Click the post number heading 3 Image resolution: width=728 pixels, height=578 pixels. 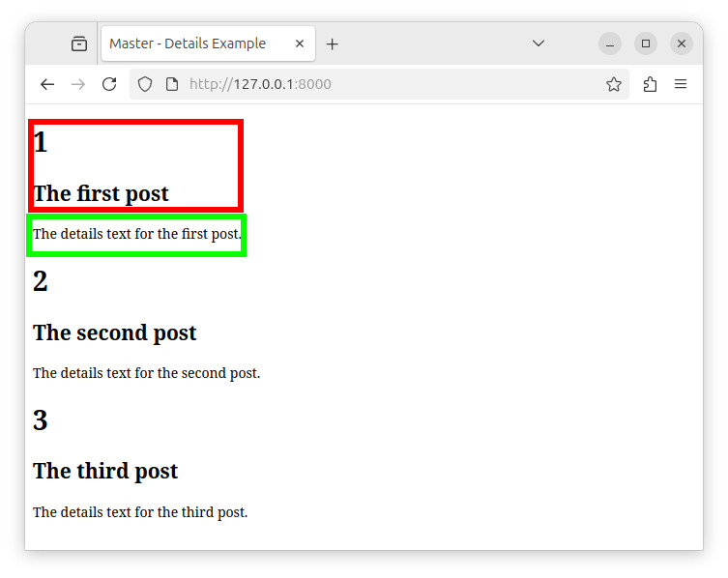coord(40,419)
